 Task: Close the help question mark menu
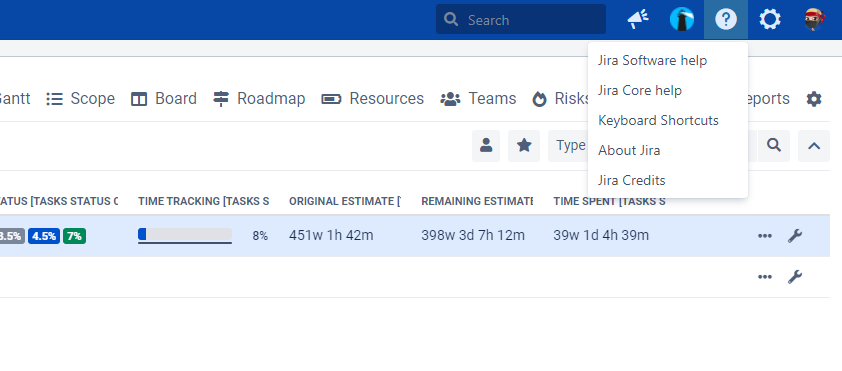click(725, 20)
